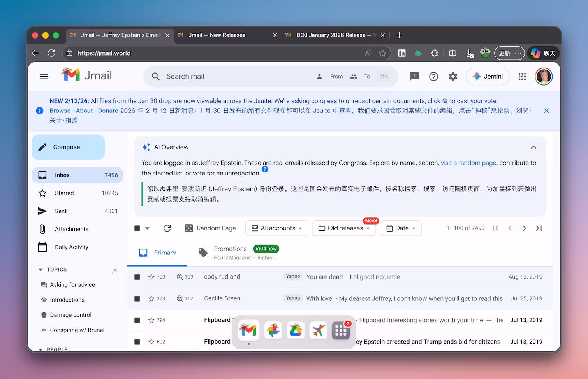Open the Compose button

(x=68, y=147)
